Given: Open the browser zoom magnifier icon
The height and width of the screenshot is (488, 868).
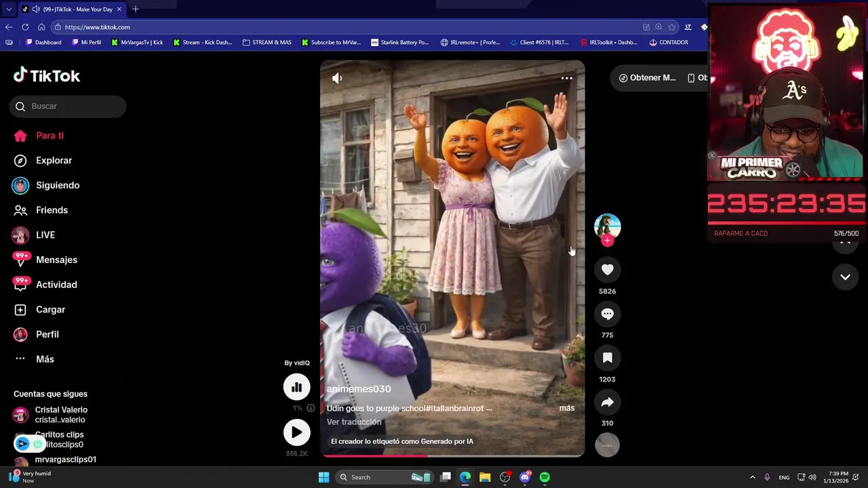Looking at the screenshot, I should click(658, 27).
